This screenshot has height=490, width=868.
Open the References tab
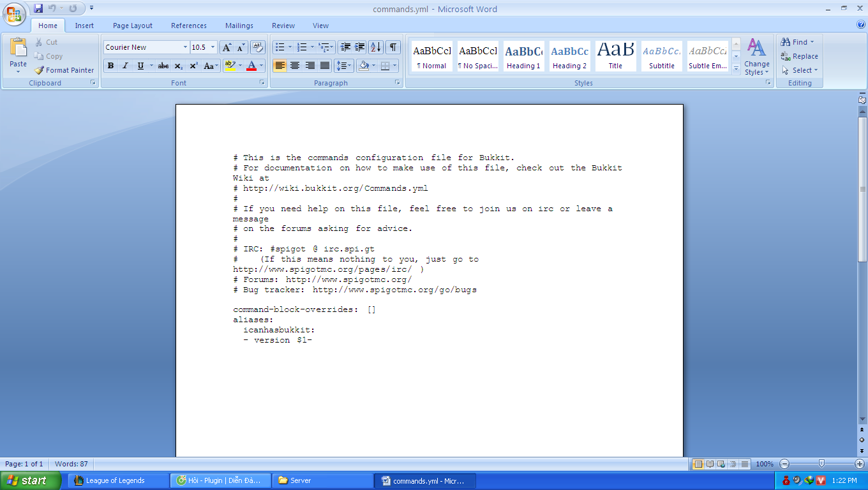pyautogui.click(x=189, y=26)
